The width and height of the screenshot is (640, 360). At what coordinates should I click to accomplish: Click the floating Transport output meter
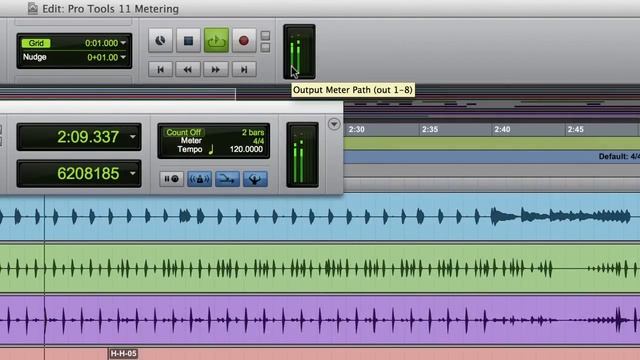point(302,155)
